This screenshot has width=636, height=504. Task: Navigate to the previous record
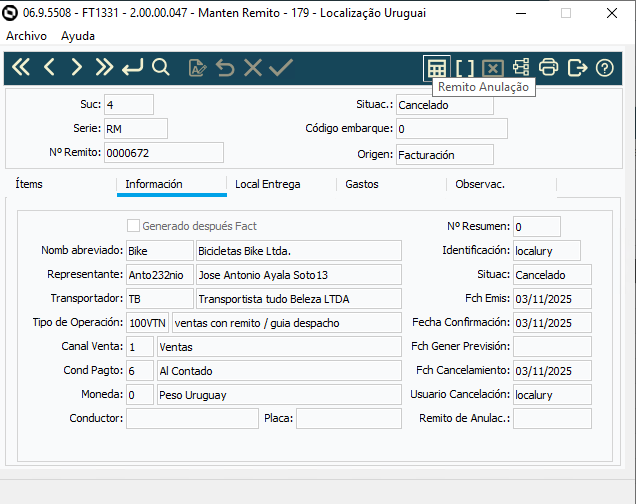coord(49,68)
